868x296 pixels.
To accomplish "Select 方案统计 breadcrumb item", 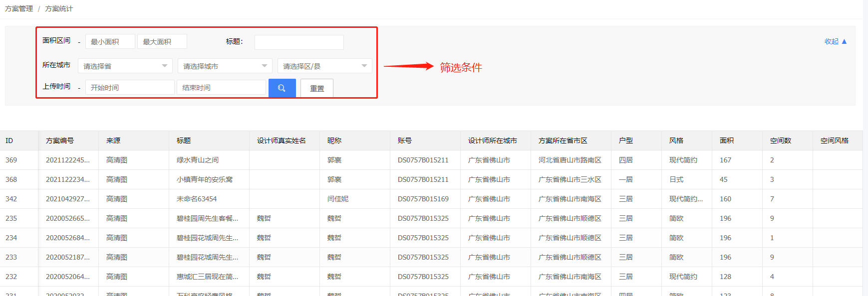I will tap(59, 8).
